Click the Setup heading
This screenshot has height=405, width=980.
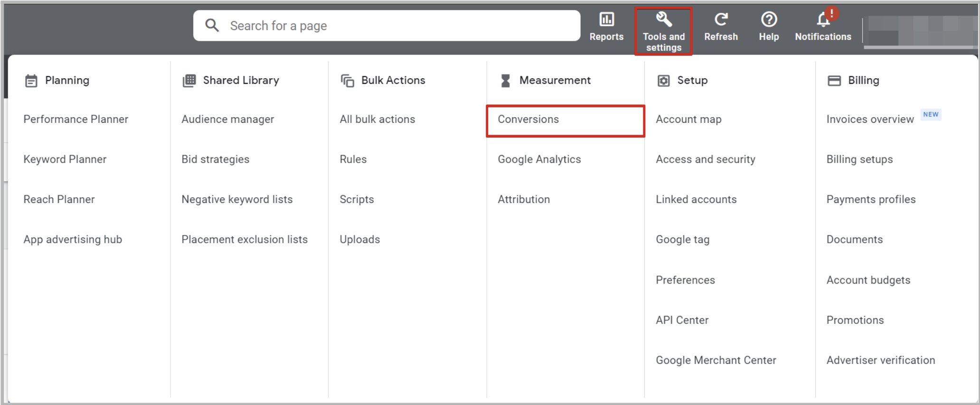point(692,81)
